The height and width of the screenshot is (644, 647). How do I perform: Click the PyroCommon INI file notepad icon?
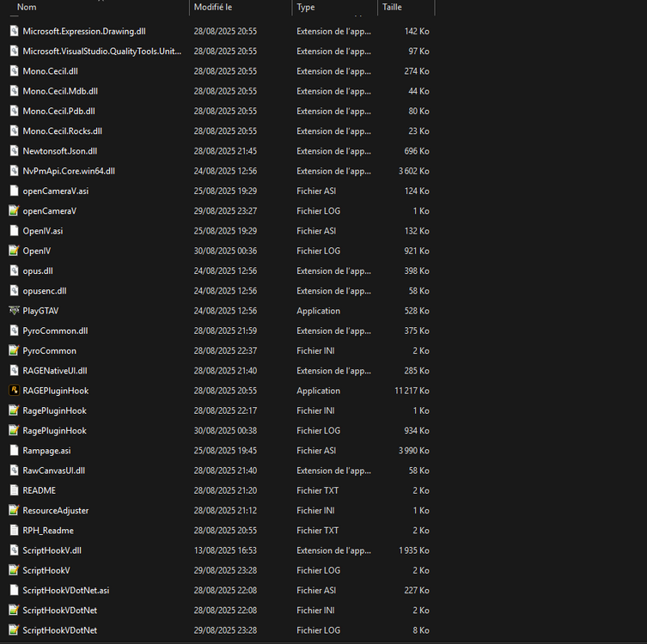point(14,350)
